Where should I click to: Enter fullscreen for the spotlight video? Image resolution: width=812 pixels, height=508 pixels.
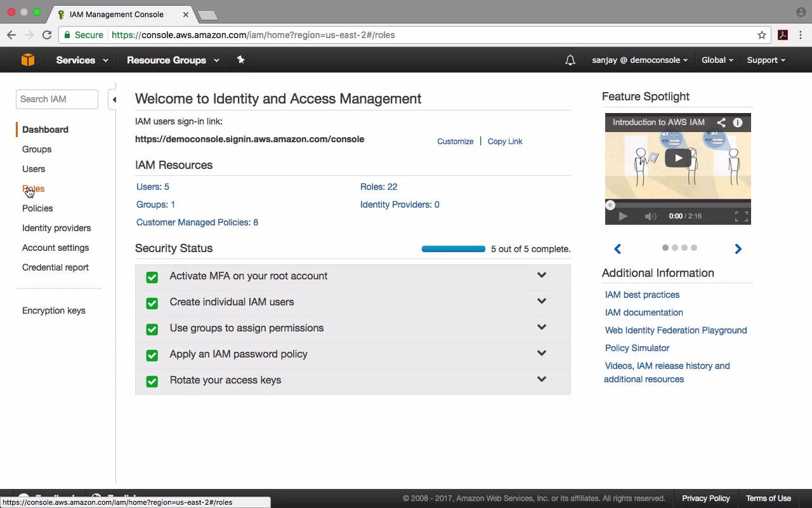click(x=741, y=217)
